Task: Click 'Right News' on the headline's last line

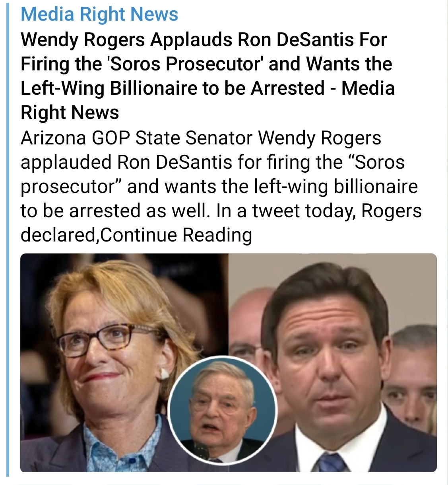Action: (x=70, y=113)
